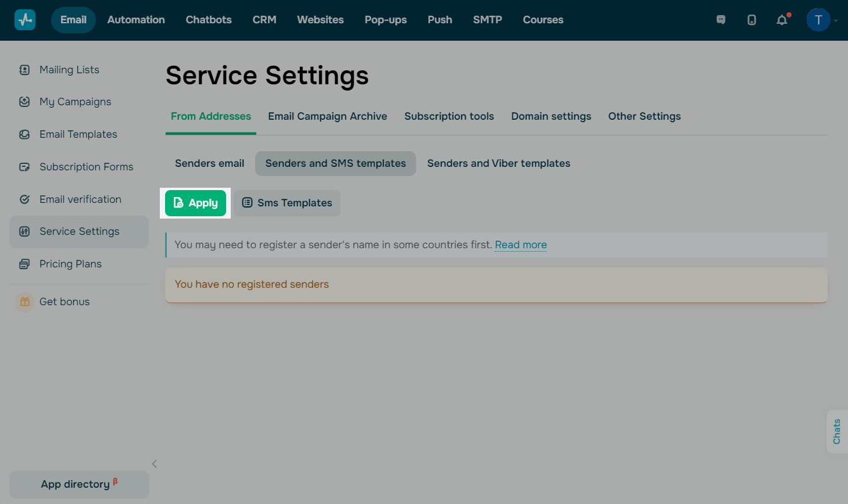Viewport: 848px width, 504px height.
Task: Click the SendPulse logo icon
Action: (x=25, y=20)
